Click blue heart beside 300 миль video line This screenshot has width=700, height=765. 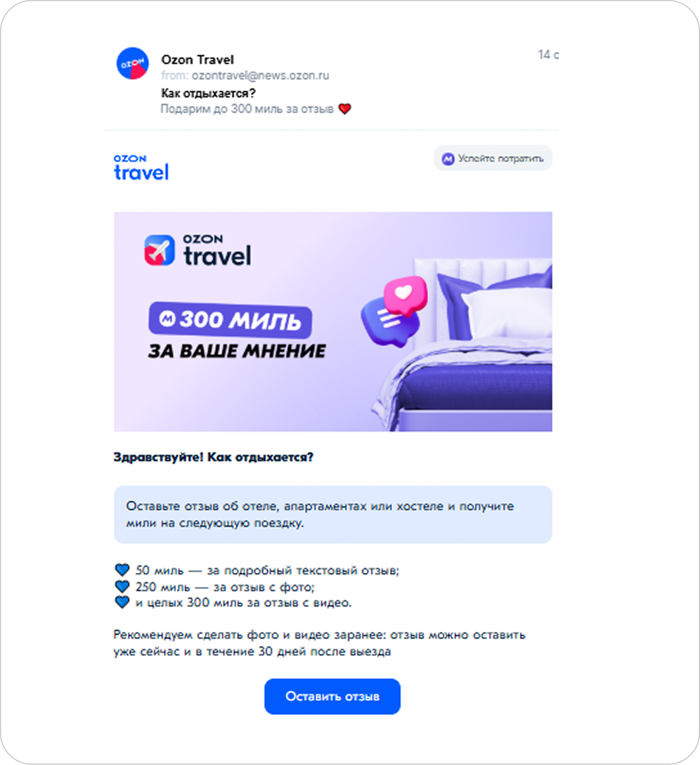[x=122, y=603]
